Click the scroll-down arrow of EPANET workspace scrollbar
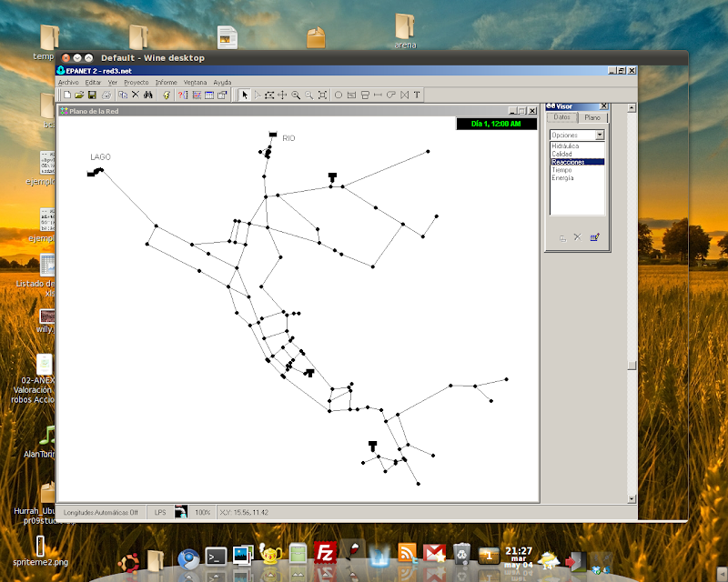 632,499
